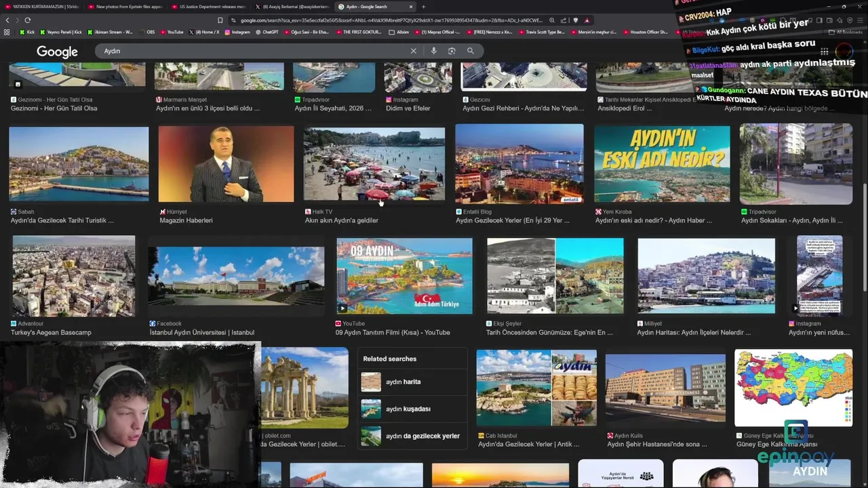Bookmark this page via address bar icon
Image resolution: width=868 pixels, height=488 pixels.
pyautogui.click(x=220, y=20)
